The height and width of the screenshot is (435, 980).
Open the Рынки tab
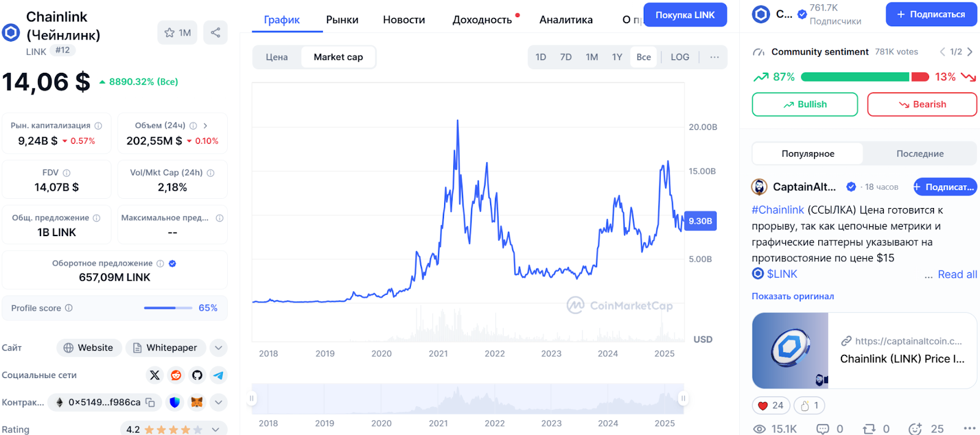pos(342,20)
